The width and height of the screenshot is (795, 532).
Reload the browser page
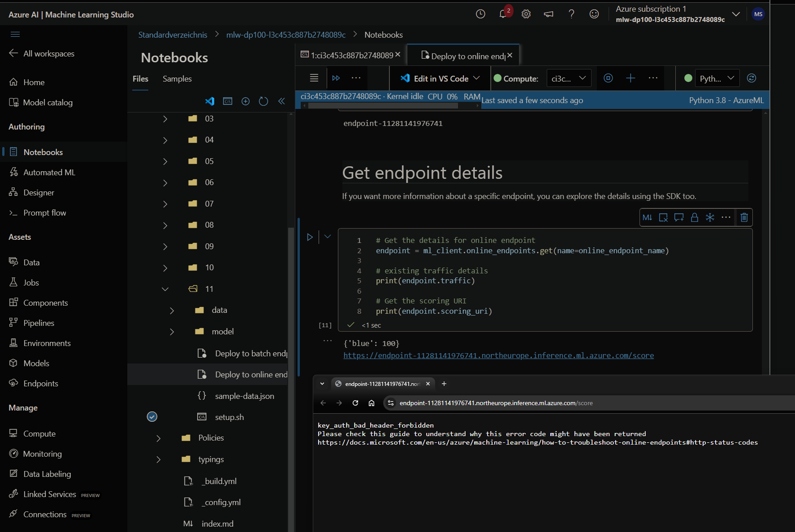click(x=355, y=403)
